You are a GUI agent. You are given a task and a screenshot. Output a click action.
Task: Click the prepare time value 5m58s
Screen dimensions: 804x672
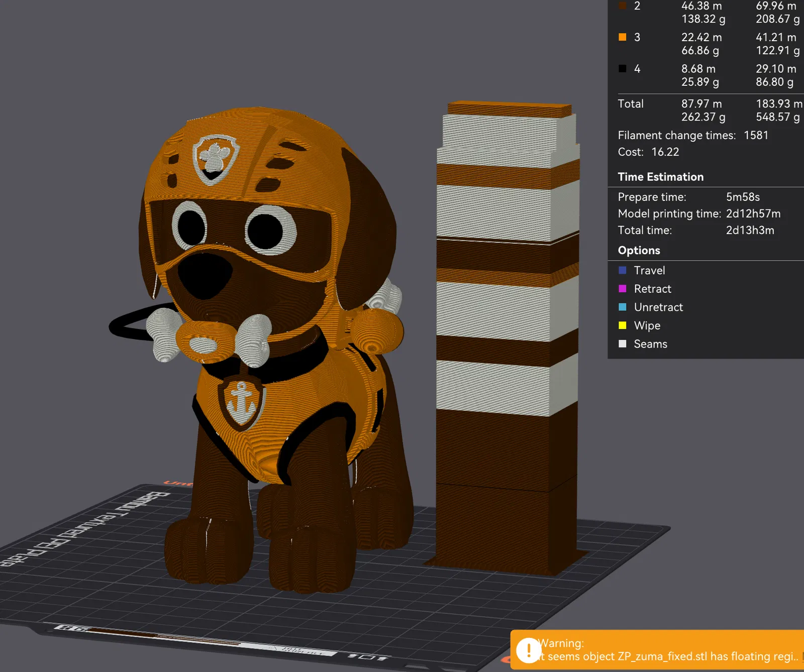coord(743,197)
